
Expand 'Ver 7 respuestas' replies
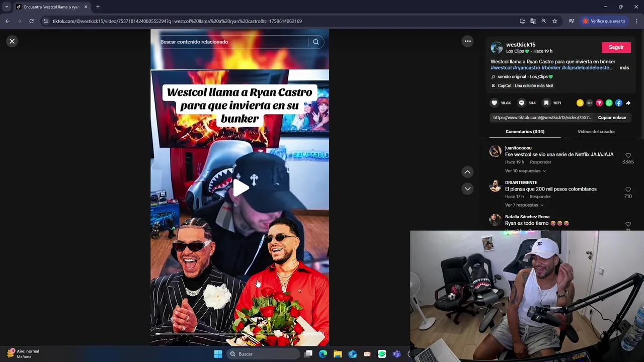point(524,205)
